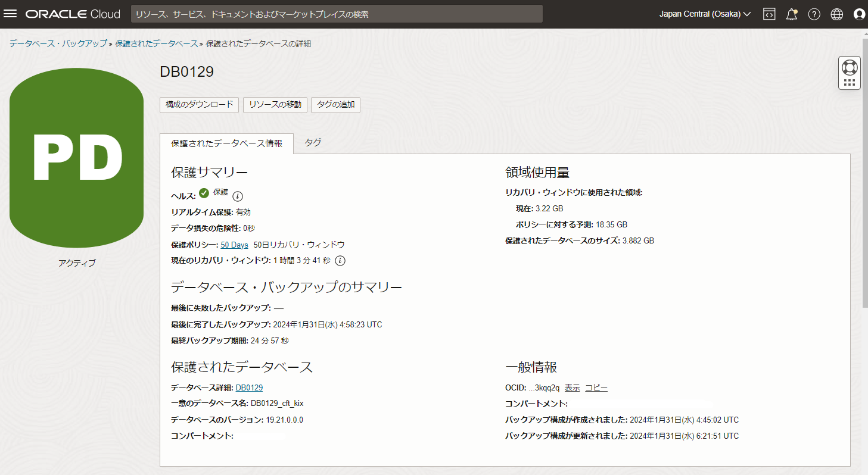Open the language globe menu
The width and height of the screenshot is (868, 475).
pos(837,14)
